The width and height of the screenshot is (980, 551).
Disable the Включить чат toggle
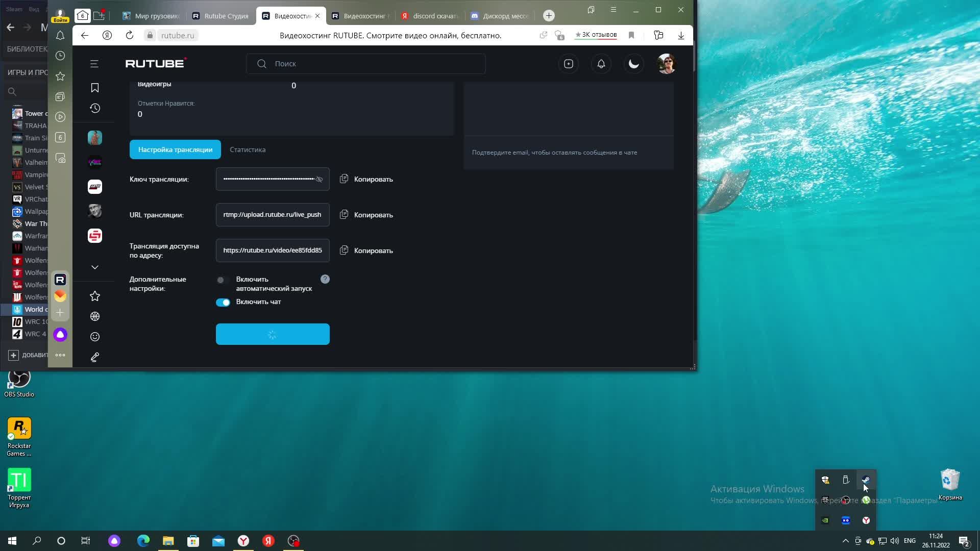[x=223, y=303]
